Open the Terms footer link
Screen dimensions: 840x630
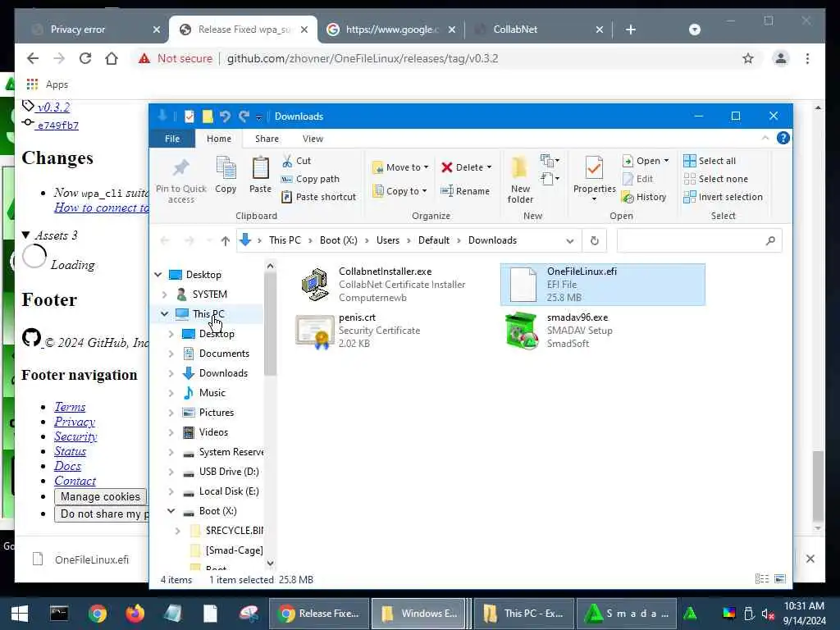(70, 407)
